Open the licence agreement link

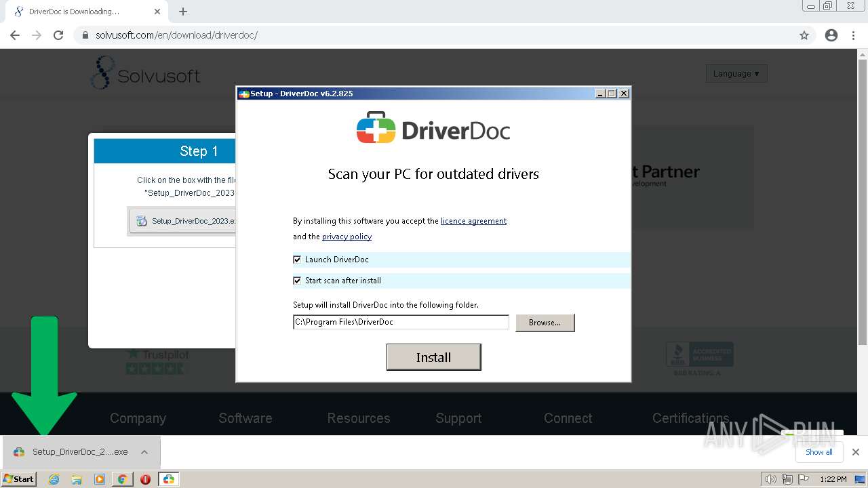pos(473,221)
